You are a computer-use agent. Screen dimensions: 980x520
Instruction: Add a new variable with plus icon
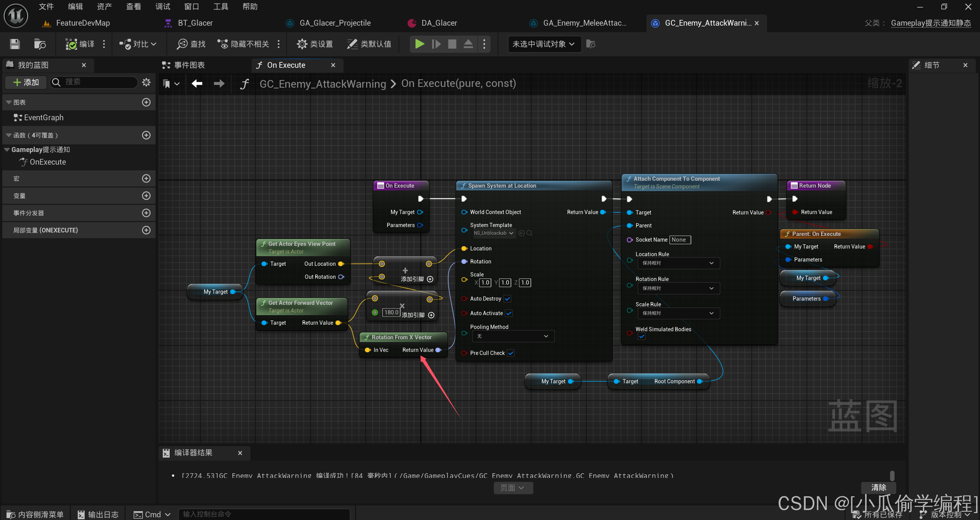[x=146, y=196]
